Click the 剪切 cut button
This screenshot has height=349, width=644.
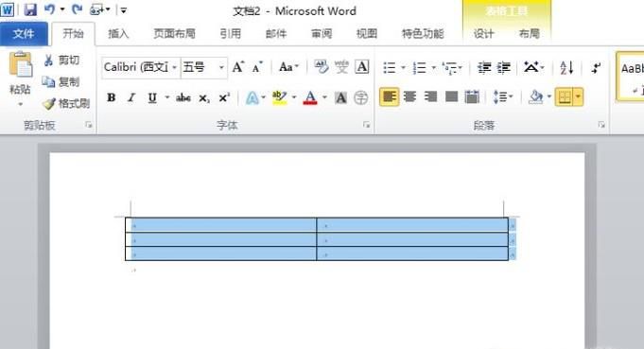coord(61,61)
